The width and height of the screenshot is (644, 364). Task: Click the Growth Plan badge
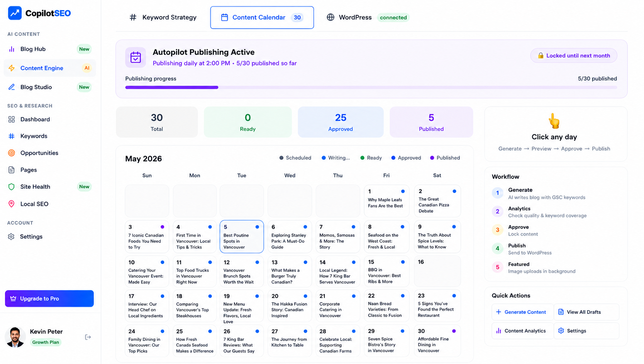pos(46,342)
